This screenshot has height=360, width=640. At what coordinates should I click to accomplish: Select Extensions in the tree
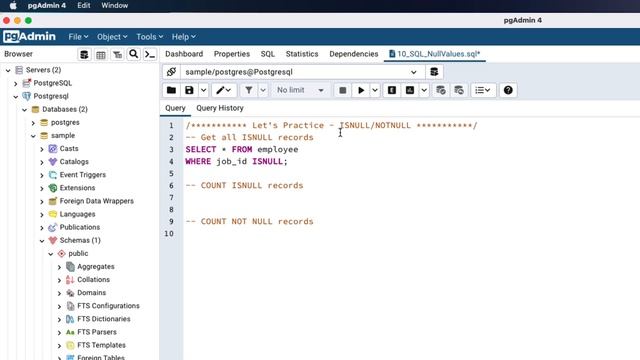coord(77,188)
